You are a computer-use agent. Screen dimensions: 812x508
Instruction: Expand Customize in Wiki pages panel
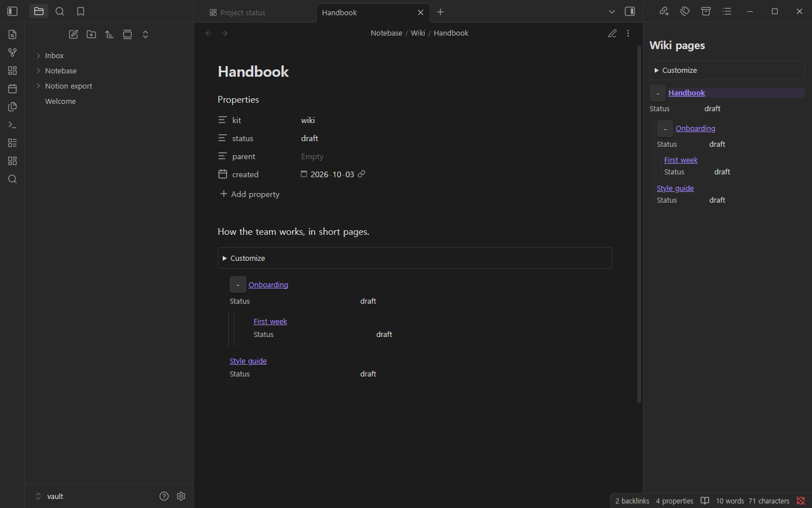727,70
